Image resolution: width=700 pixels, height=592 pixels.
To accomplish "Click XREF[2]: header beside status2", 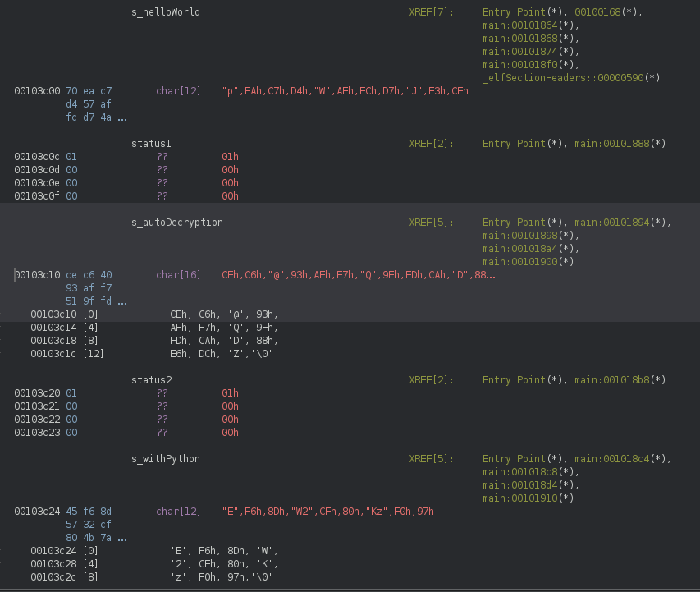I will coord(432,380).
